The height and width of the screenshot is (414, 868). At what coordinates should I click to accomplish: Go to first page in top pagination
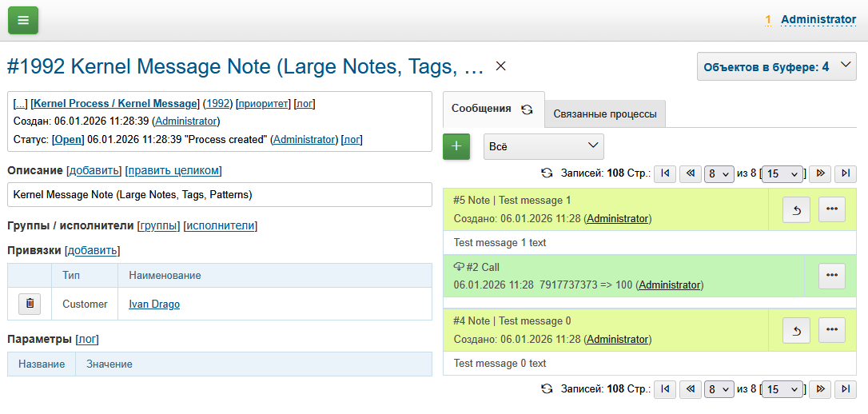tap(665, 173)
